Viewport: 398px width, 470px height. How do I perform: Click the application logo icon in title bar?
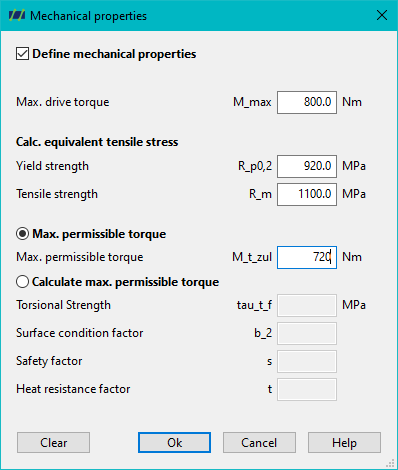17,16
